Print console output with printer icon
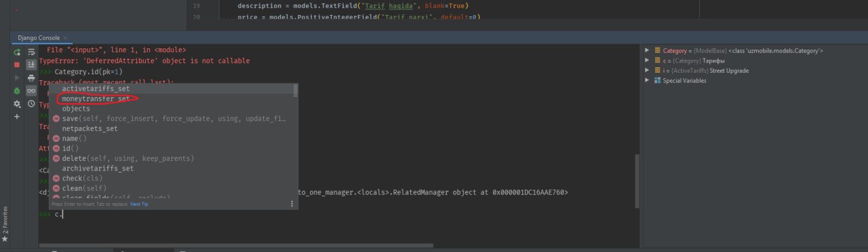868x252 pixels. 31,77
